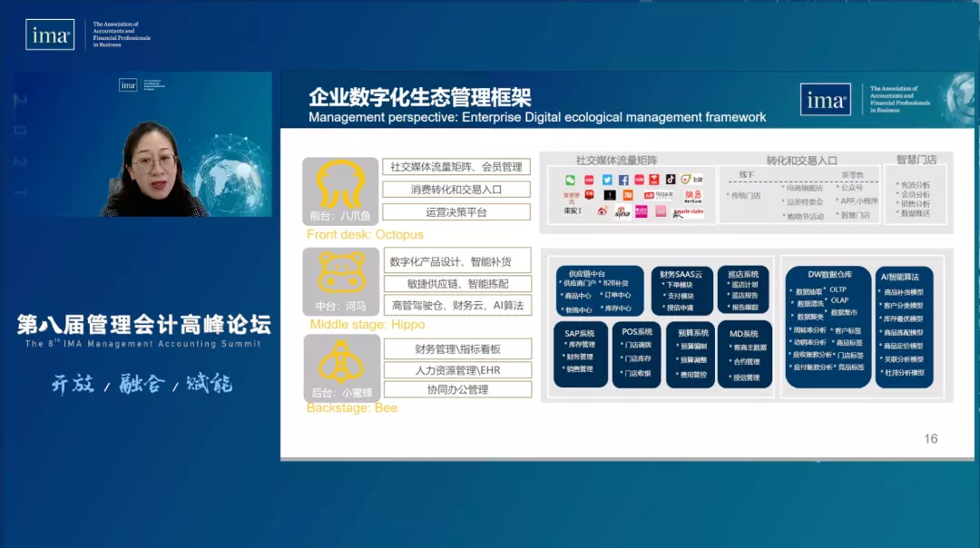The width and height of the screenshot is (980, 548).
Task: Click the 消费转化和交易入口 box
Action: pos(456,190)
